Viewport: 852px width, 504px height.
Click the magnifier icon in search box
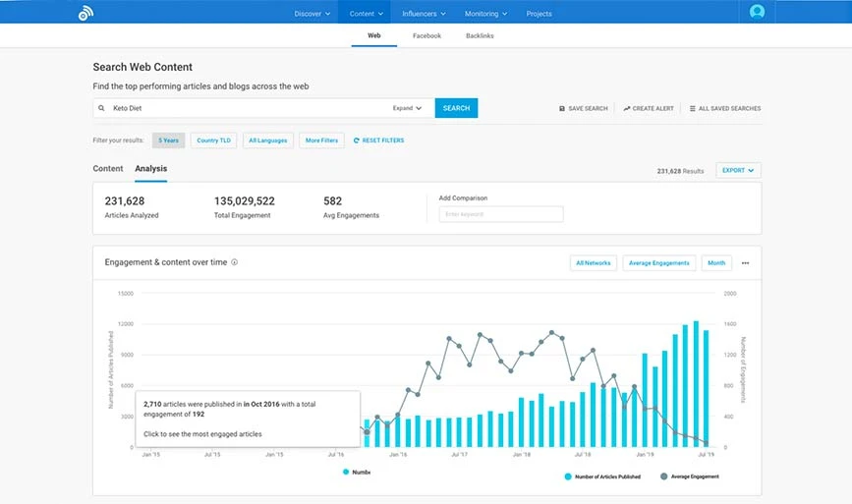tap(101, 108)
